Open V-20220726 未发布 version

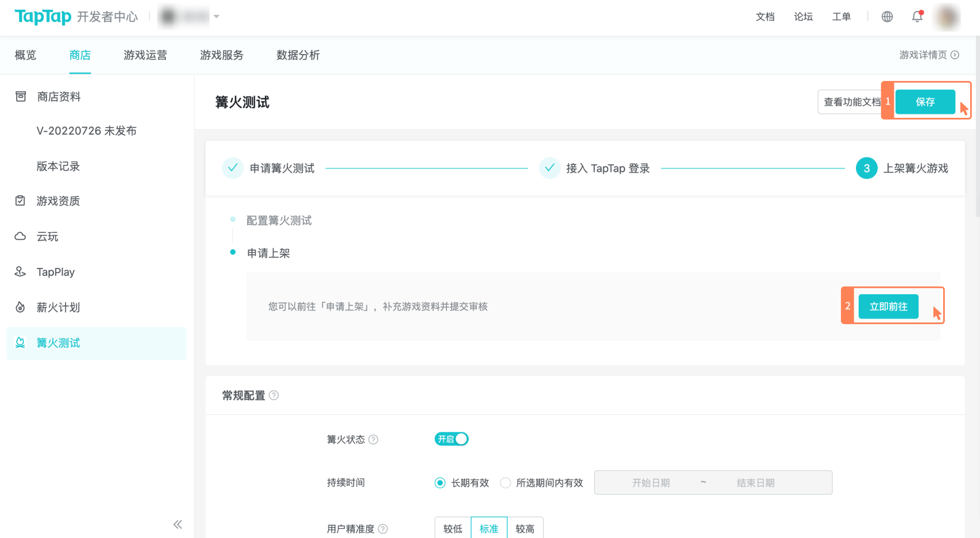click(87, 131)
